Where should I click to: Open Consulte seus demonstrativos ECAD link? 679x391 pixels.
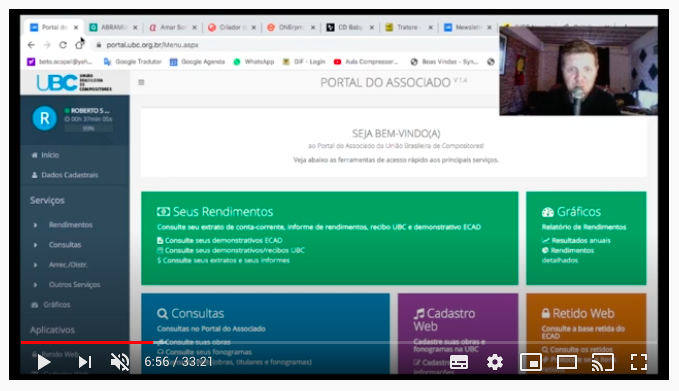tap(223, 240)
